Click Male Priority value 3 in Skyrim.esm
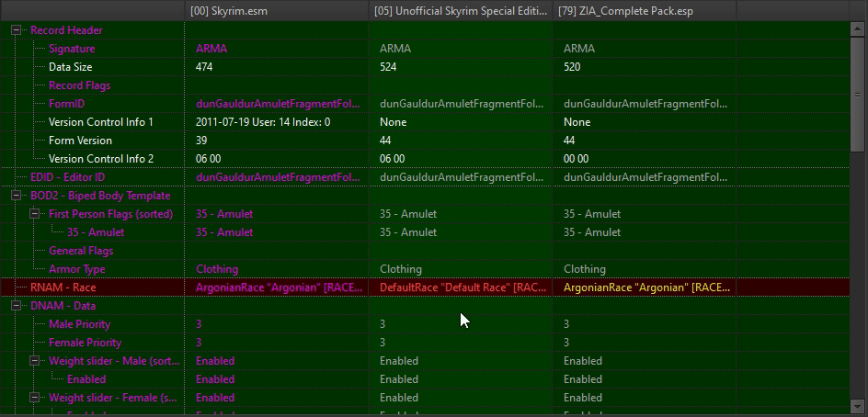868x417 pixels. coord(199,324)
